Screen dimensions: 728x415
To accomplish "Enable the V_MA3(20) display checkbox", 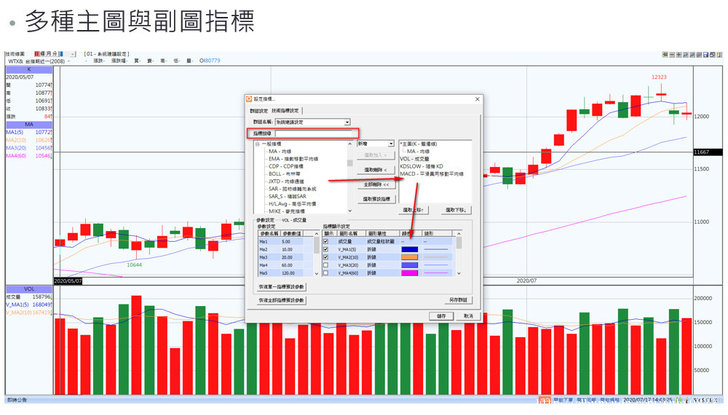I will click(x=326, y=265).
